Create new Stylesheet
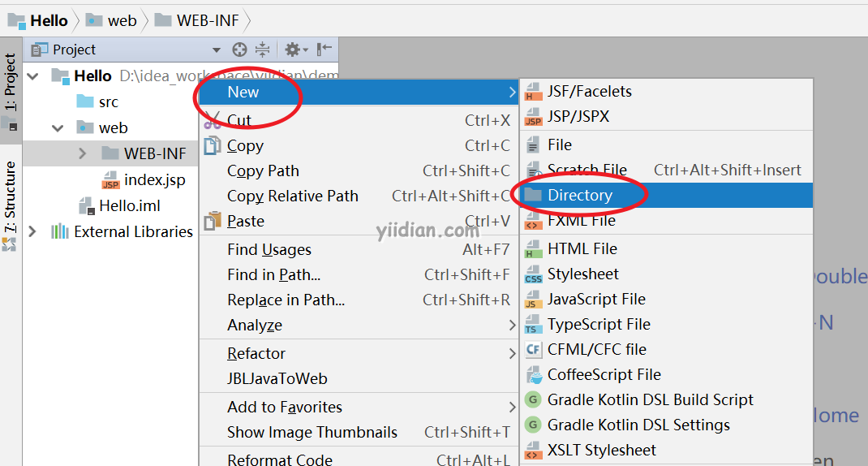Viewport: 868px width, 466px height. click(667, 274)
